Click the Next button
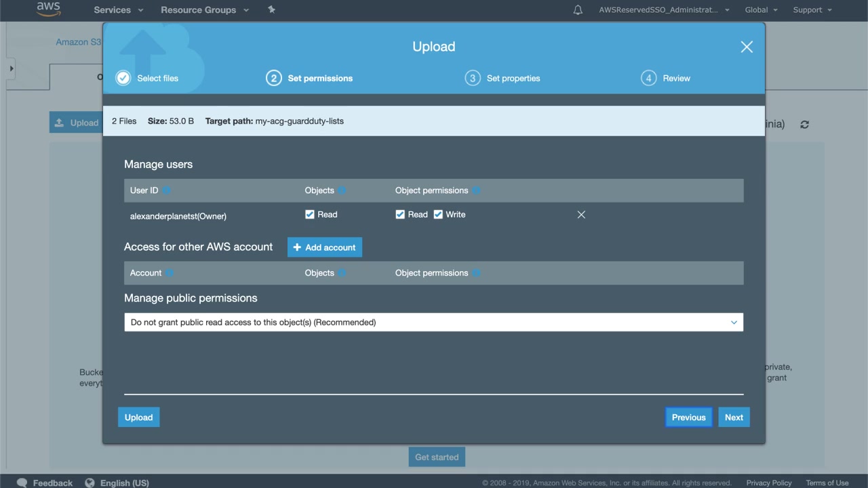 734,418
